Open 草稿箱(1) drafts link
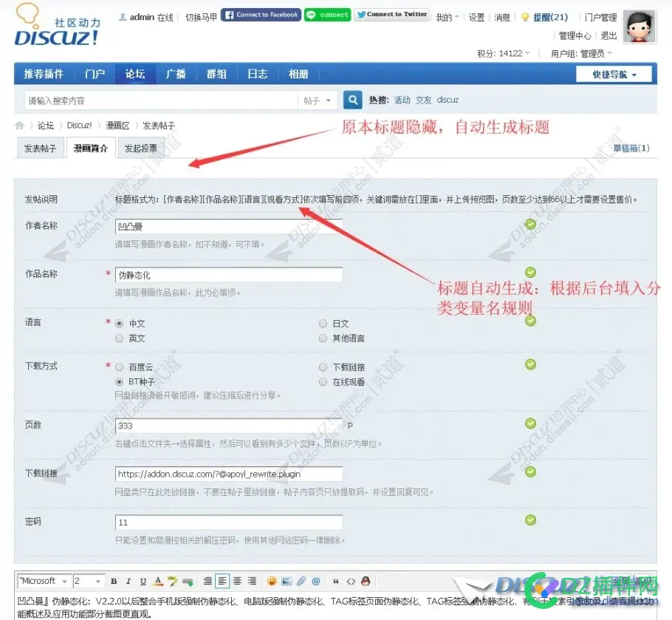 pos(633,147)
